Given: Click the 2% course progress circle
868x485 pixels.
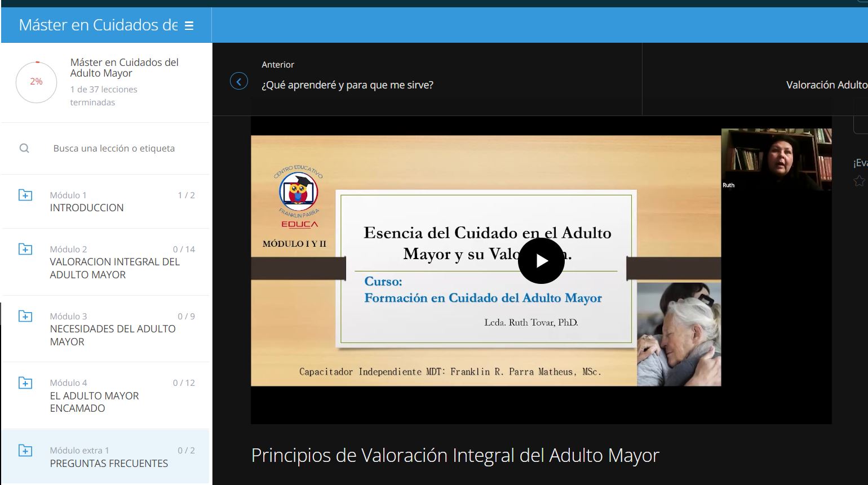Looking at the screenshot, I should pyautogui.click(x=36, y=82).
